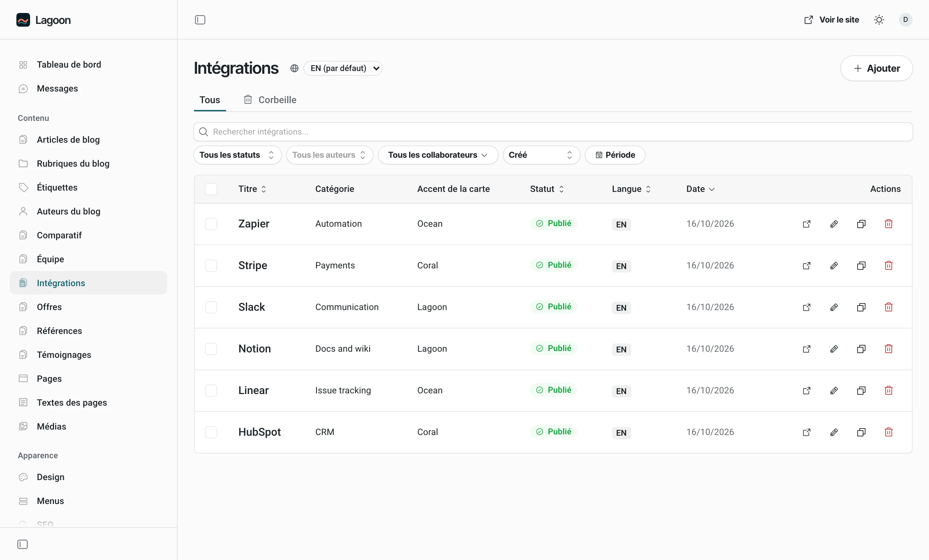
Task: Edit the Zapier integration with pencil icon
Action: click(x=834, y=224)
